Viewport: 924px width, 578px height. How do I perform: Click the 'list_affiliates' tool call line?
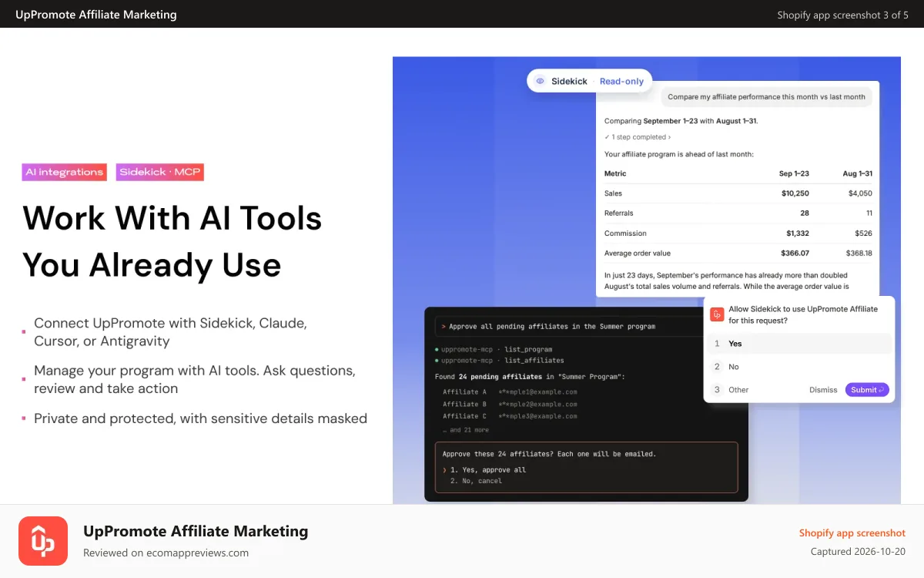coord(499,360)
